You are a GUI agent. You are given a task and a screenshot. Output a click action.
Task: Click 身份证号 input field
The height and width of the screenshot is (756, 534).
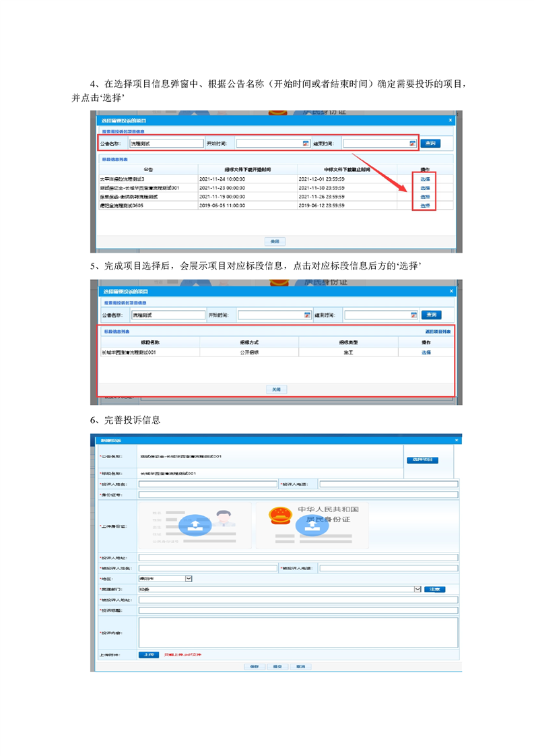pos(298,495)
